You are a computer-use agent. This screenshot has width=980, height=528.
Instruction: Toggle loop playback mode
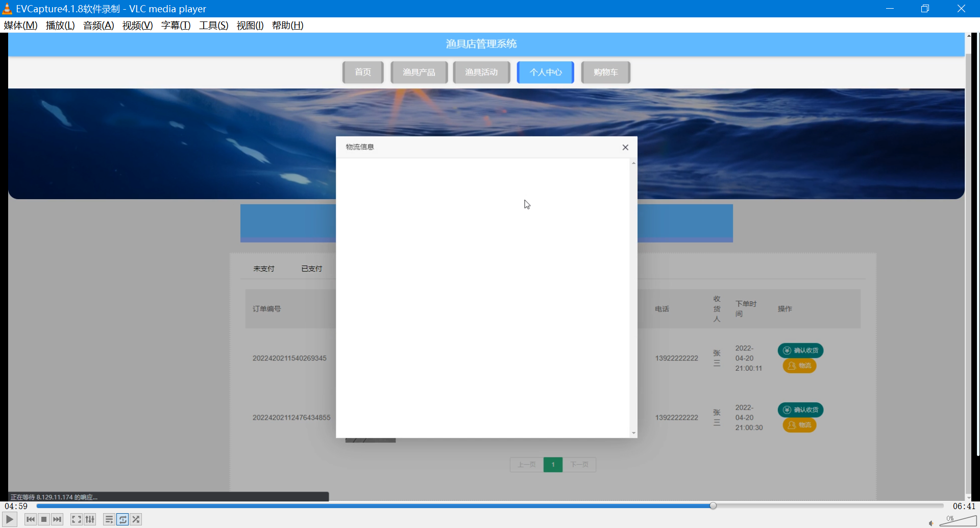pos(122,519)
